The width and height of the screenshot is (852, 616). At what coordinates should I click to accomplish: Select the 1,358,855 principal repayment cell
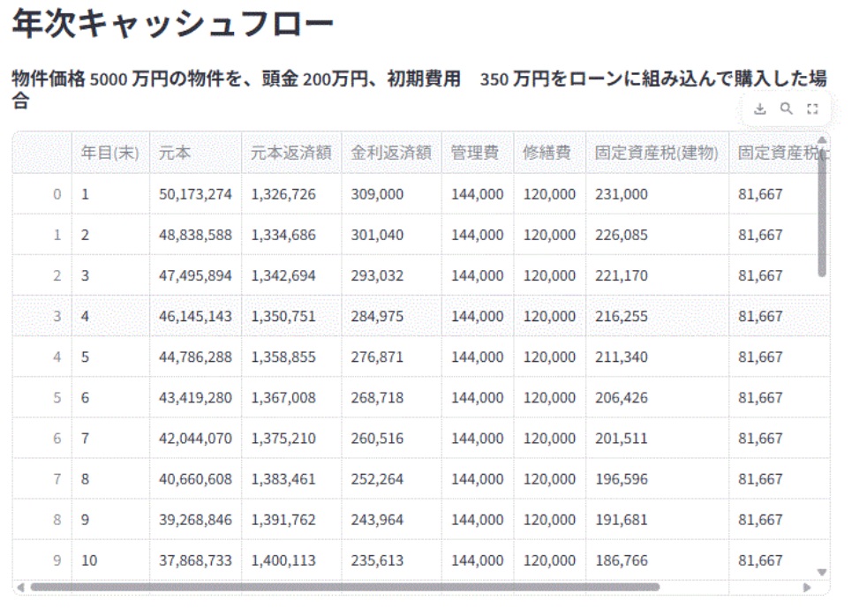291,357
